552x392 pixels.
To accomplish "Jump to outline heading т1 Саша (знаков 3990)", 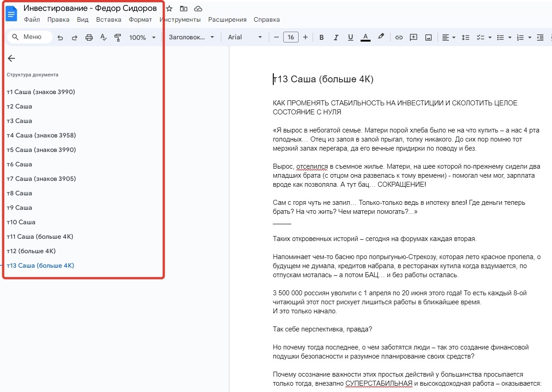I will click(41, 92).
